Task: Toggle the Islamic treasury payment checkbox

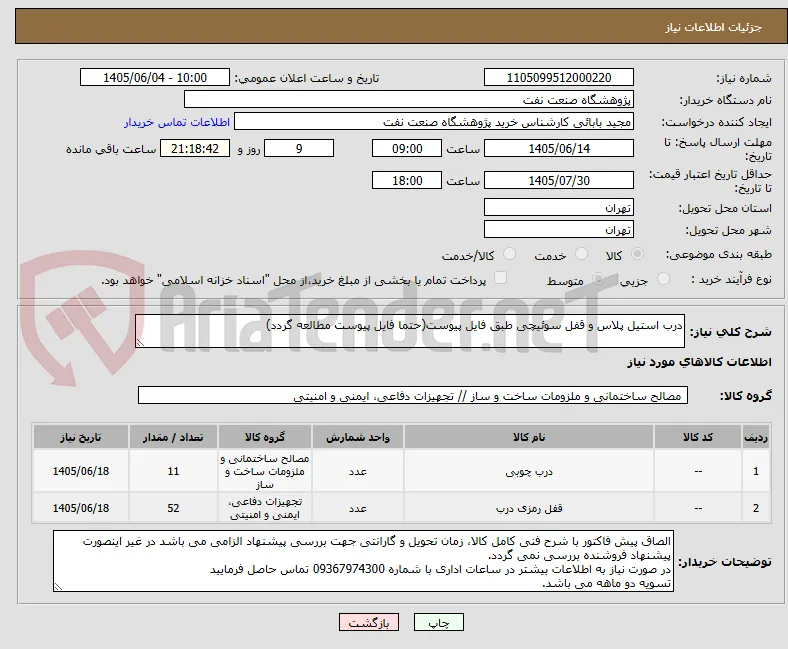Action: click(501, 278)
